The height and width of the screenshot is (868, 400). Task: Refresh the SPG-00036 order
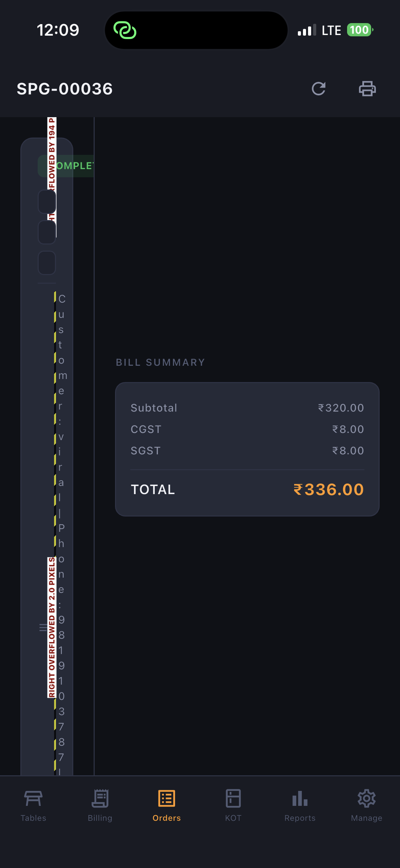click(319, 89)
